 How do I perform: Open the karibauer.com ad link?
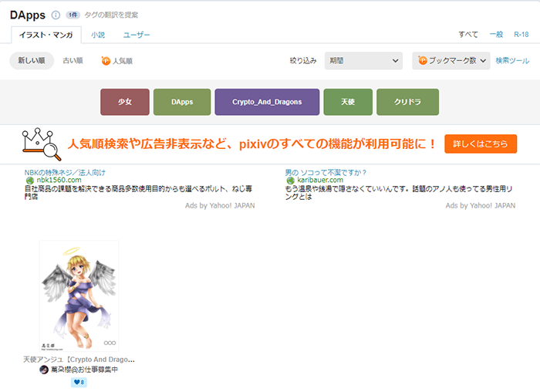[320, 180]
